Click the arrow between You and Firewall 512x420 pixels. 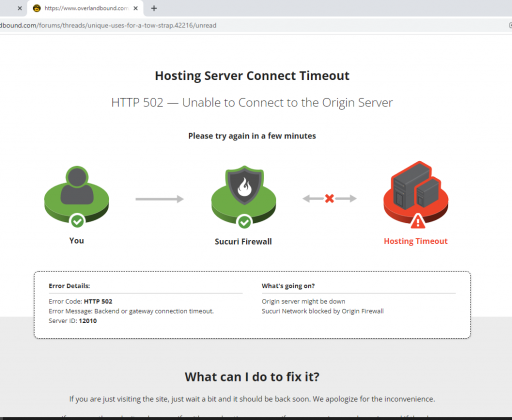tap(159, 199)
